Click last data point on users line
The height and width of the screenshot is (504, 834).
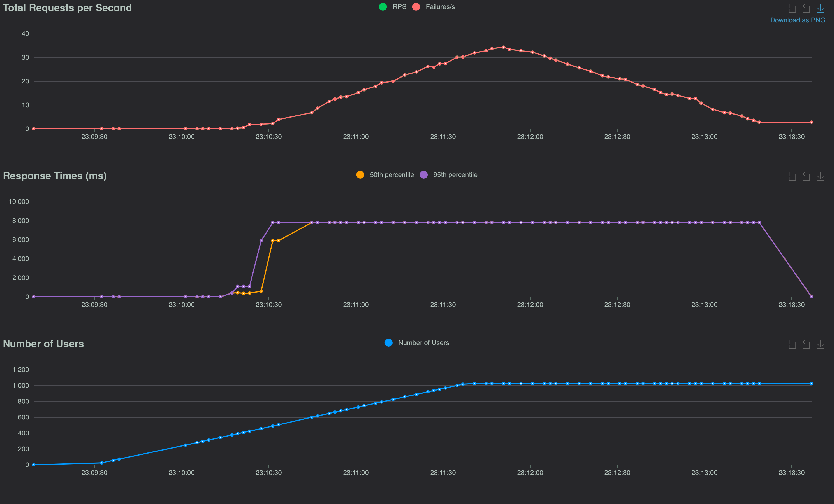pos(811,384)
